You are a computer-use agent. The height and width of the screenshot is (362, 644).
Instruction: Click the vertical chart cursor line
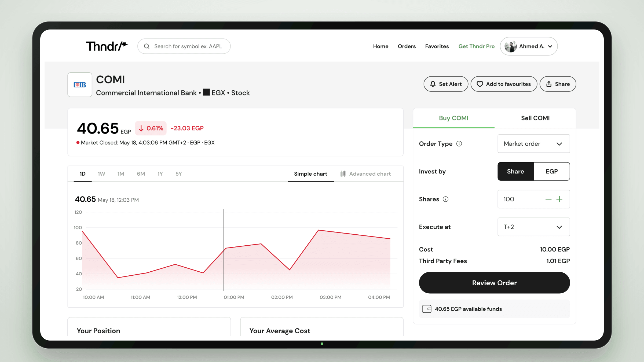[224, 250]
